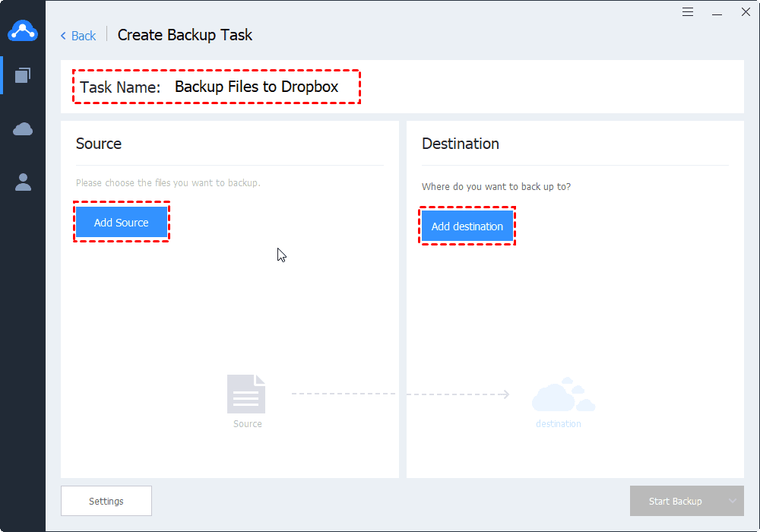The width and height of the screenshot is (760, 532).
Task: Open the hamburger menu icon
Action: pos(687,12)
